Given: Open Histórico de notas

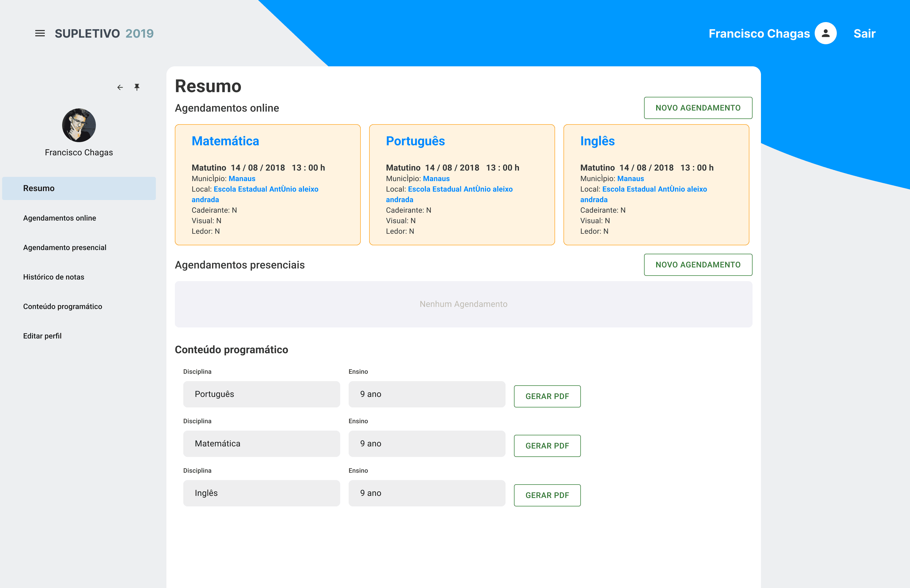Looking at the screenshot, I should pos(53,277).
